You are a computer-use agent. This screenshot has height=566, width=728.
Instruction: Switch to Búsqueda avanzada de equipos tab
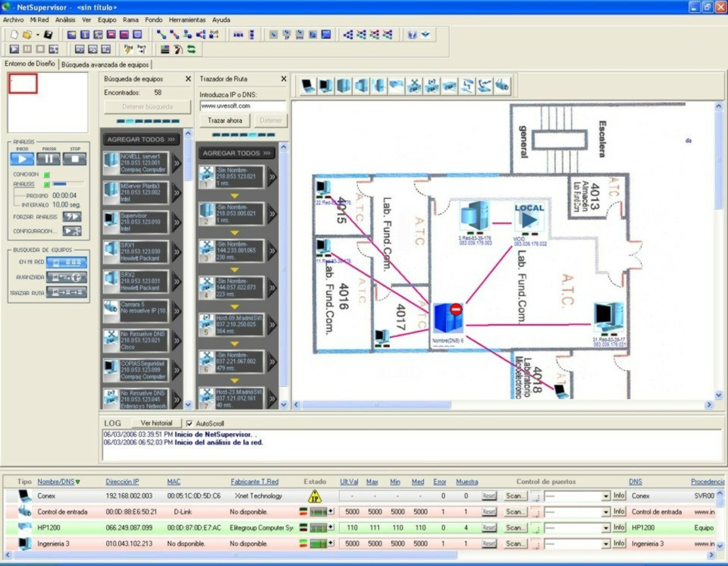[105, 64]
